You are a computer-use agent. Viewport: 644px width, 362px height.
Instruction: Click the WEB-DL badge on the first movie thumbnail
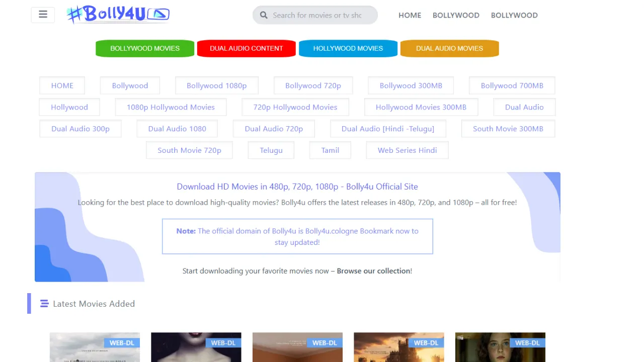(x=121, y=342)
